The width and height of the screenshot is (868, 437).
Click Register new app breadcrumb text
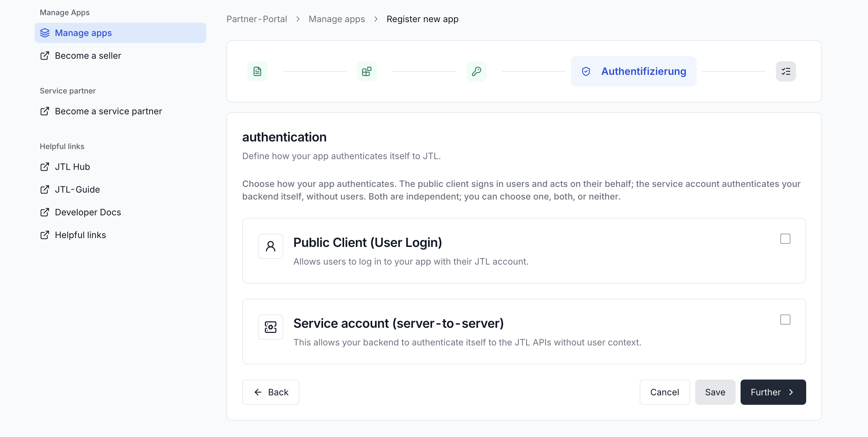pyautogui.click(x=422, y=19)
